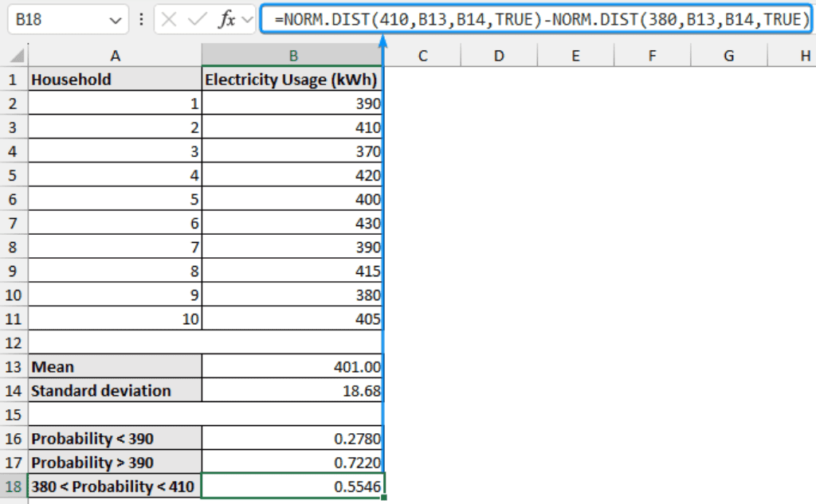This screenshot has height=504, width=816.
Task: Select the Mean value cell showing 401.00
Action: pos(293,366)
